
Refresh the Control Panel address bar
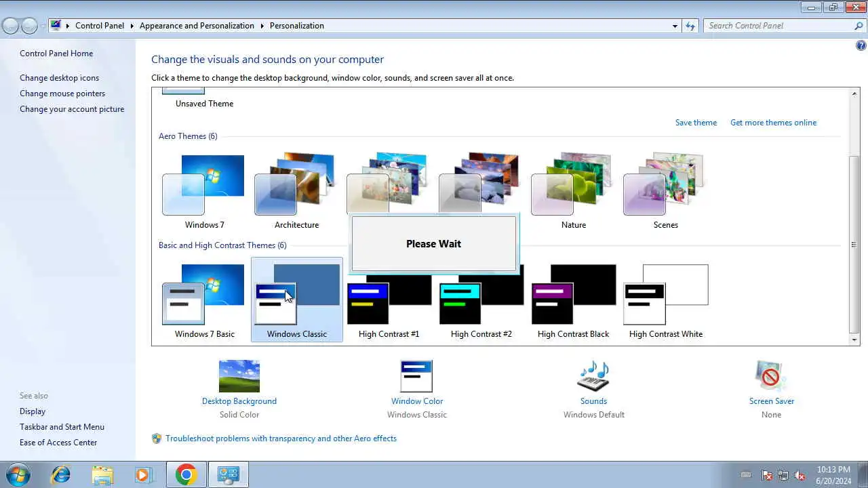[x=690, y=26]
